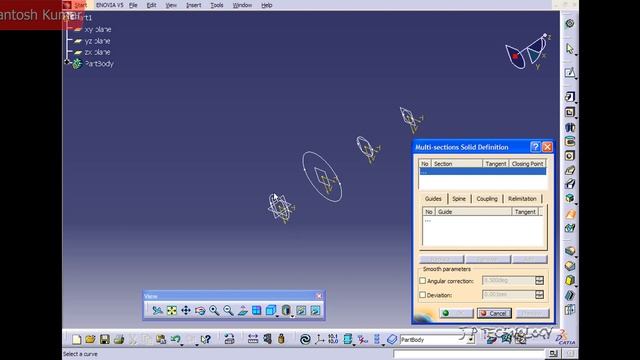Click the Fly Mode icon in View toolbar
640x360 pixels.
[157, 311]
